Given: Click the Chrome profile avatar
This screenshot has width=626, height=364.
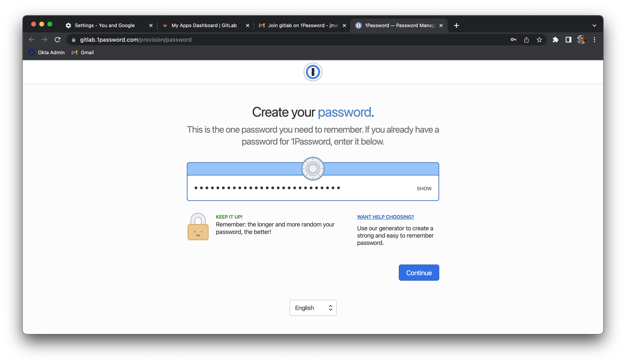Looking at the screenshot, I should pyautogui.click(x=581, y=40).
